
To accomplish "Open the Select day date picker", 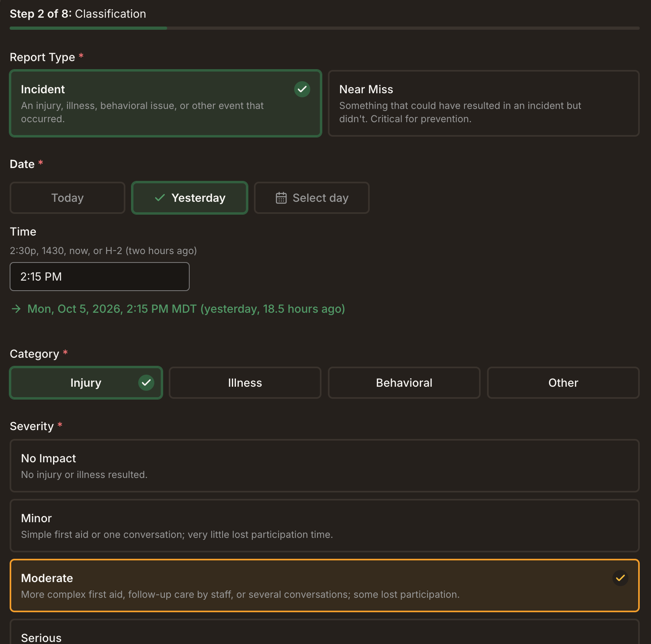I will [312, 198].
